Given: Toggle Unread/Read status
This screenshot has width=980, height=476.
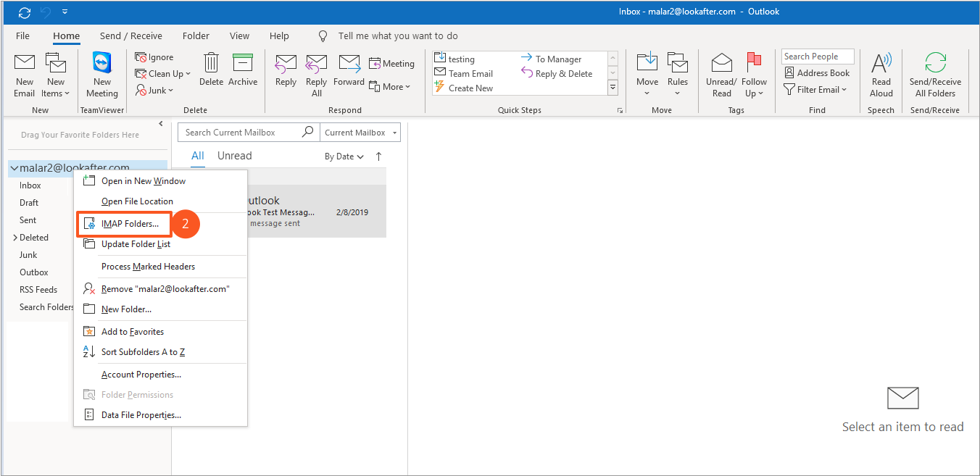Looking at the screenshot, I should click(721, 75).
